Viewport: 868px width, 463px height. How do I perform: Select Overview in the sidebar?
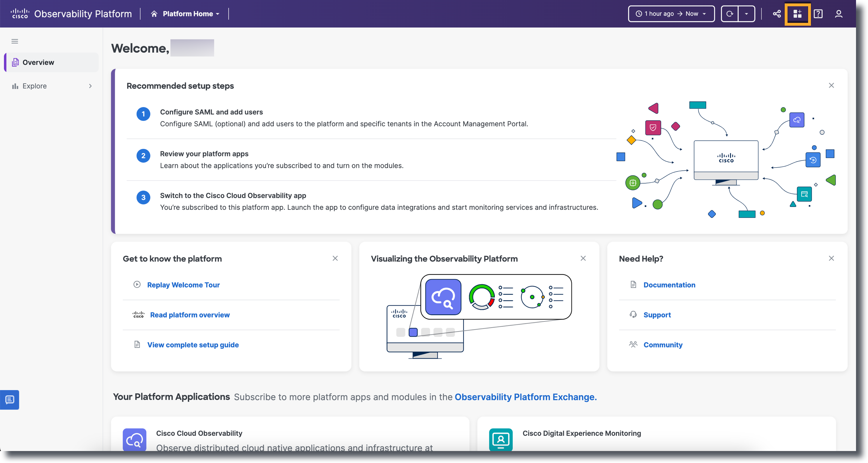(x=51, y=62)
